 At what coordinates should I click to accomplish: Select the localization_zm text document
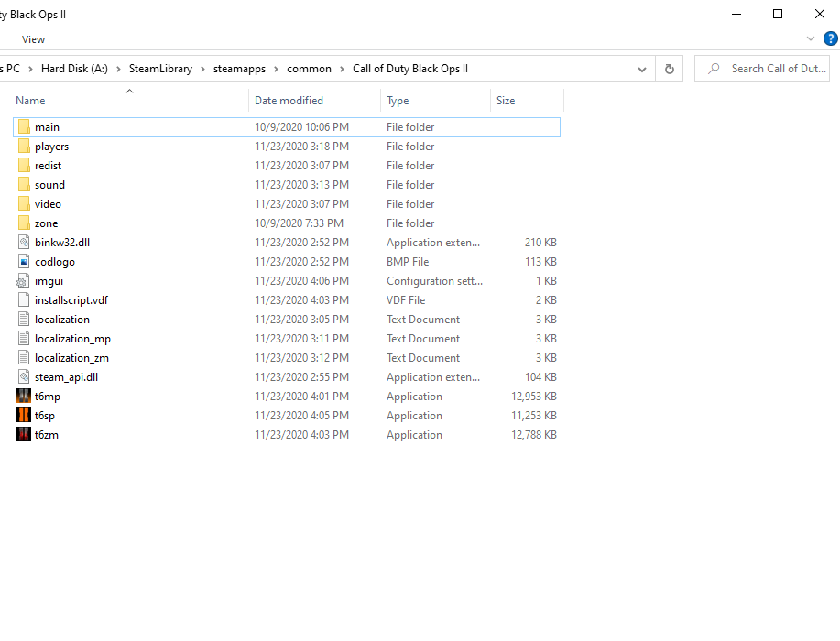tap(71, 358)
